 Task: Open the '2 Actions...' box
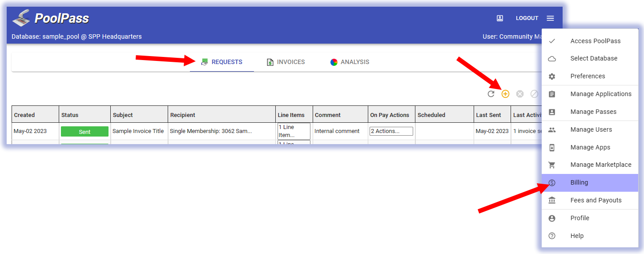click(391, 131)
